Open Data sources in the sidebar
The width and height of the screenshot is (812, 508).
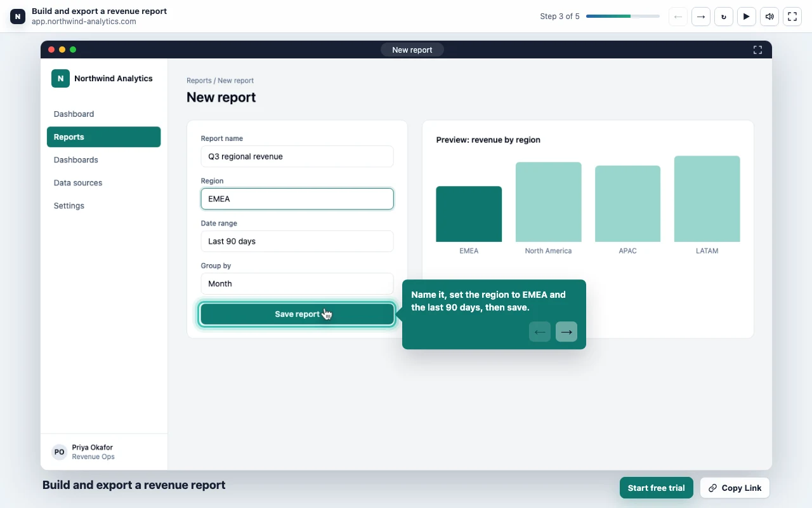pyautogui.click(x=103, y=183)
